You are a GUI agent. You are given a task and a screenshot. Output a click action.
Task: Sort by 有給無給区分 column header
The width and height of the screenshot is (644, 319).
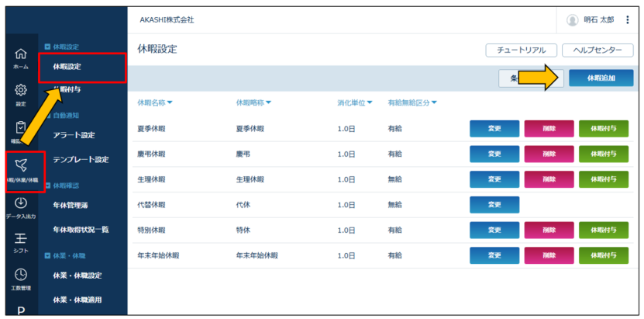pos(412,102)
